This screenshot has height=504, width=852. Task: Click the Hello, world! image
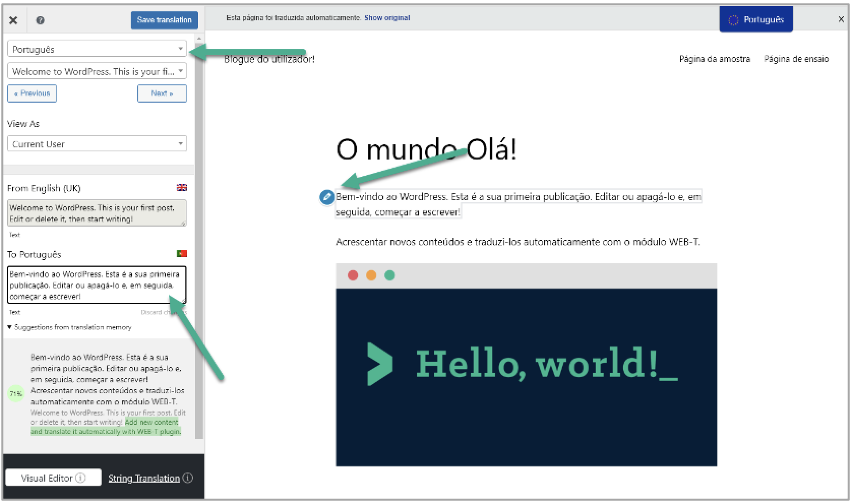(526, 364)
